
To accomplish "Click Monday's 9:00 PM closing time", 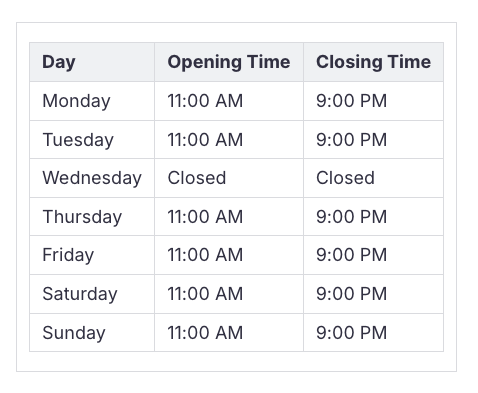I will 351,101.
